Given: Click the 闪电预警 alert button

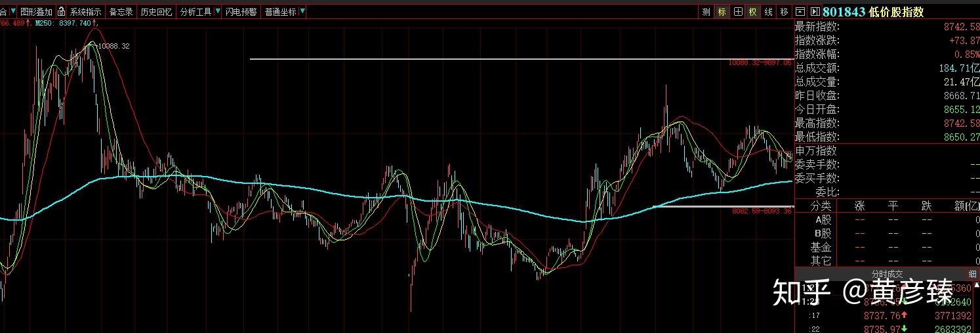Looking at the screenshot, I should coord(241,12).
